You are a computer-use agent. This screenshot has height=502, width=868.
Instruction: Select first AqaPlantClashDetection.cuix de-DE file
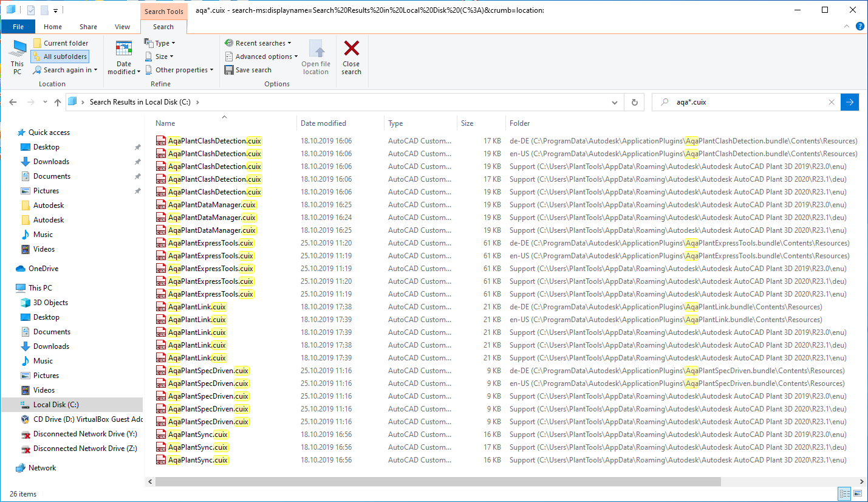209,141
